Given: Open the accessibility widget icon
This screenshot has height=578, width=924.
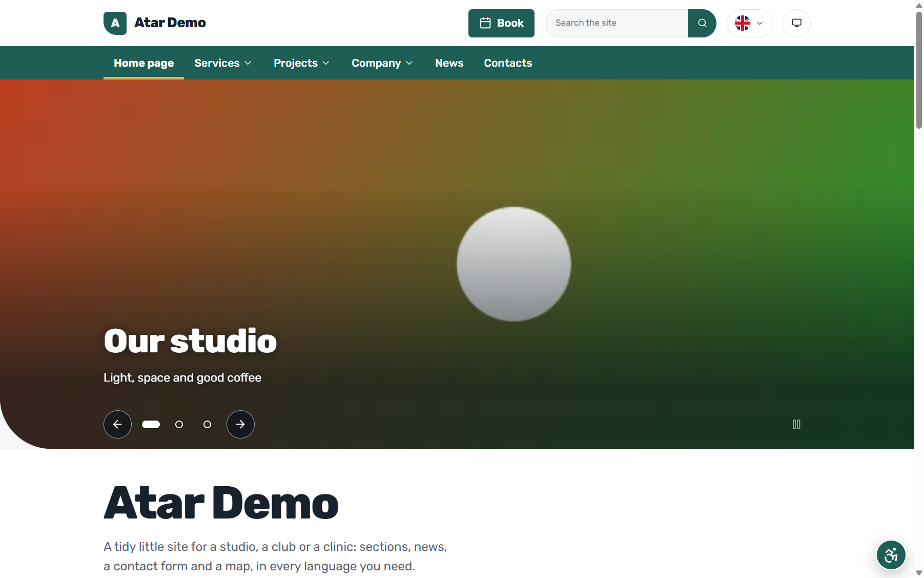Looking at the screenshot, I should click(x=891, y=555).
